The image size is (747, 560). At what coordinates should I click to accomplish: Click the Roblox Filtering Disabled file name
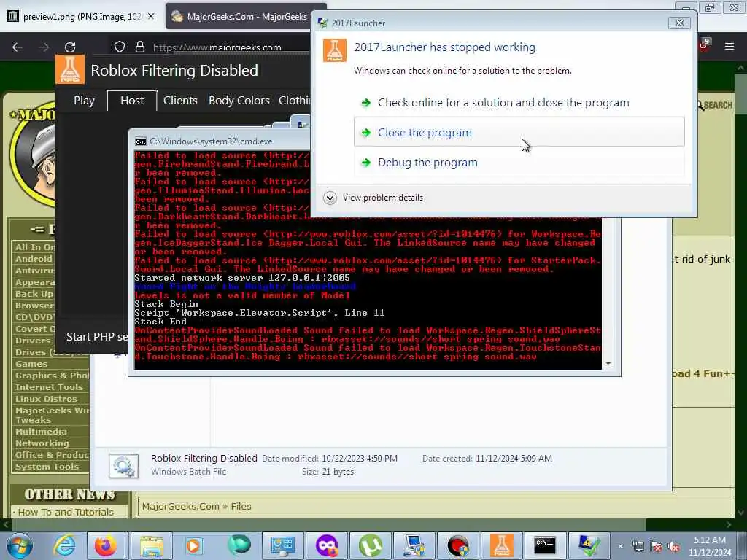click(x=204, y=458)
